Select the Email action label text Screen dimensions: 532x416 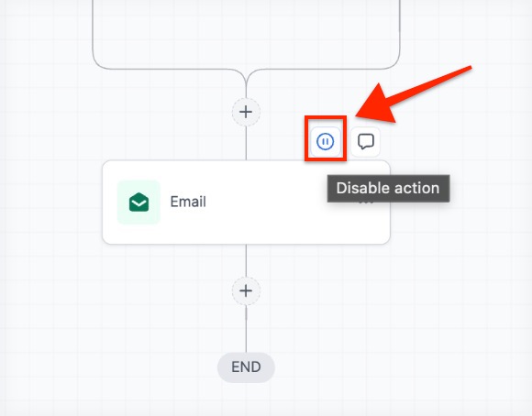[x=188, y=202]
